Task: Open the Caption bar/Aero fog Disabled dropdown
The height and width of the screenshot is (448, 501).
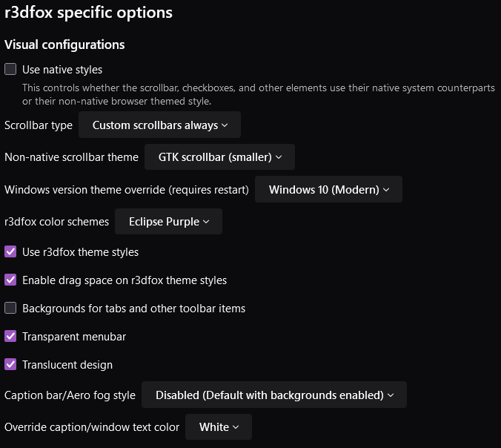Action: (274, 395)
